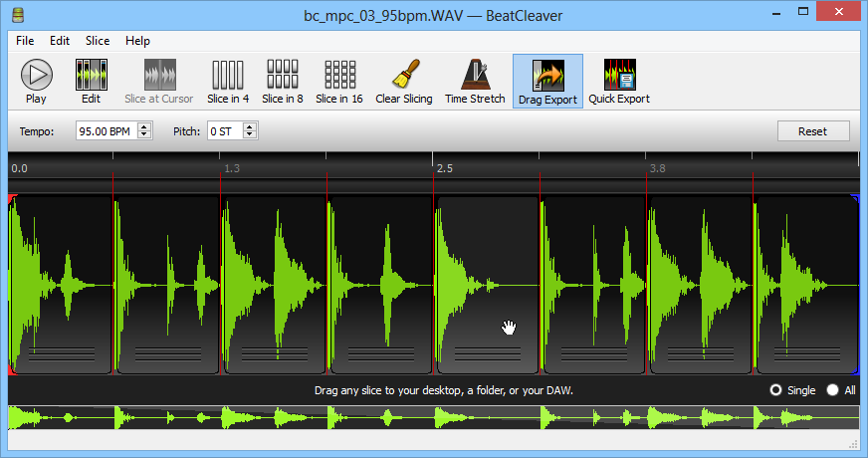Open the Time Stretch metronome tool
868x458 pixels.
(x=475, y=82)
